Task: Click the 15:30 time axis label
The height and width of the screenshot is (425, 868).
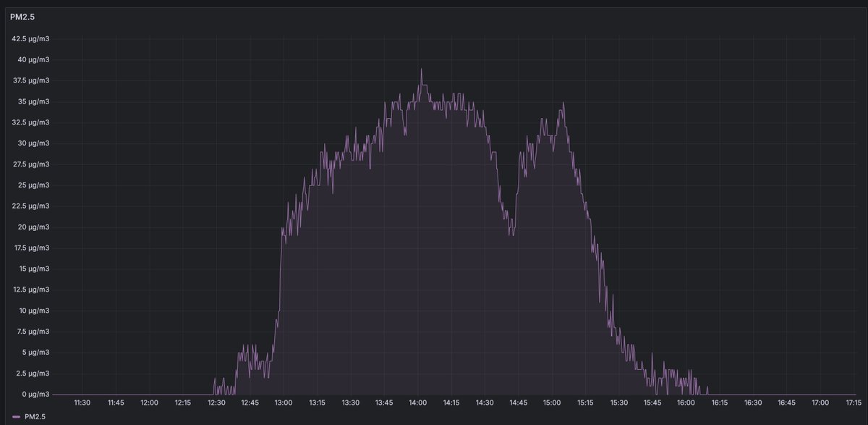Action: [x=619, y=403]
